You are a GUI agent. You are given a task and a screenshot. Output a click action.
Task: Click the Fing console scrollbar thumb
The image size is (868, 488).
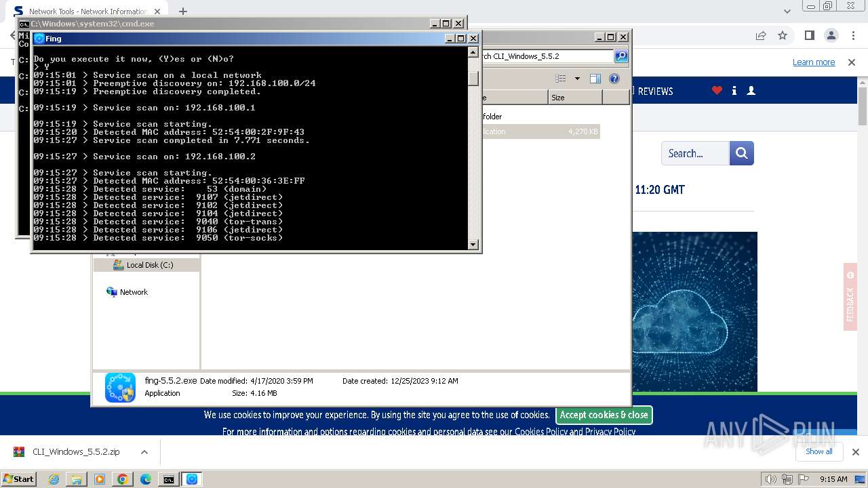click(x=473, y=78)
